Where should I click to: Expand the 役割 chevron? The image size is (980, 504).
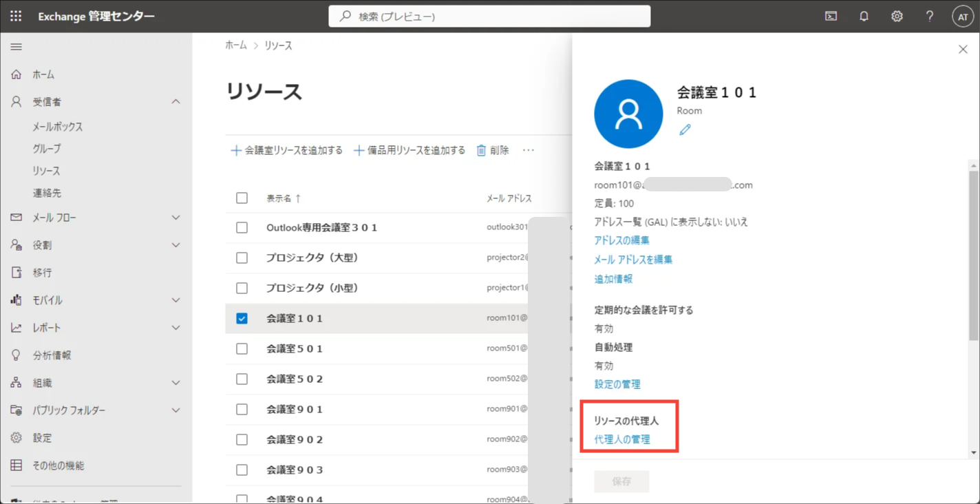(x=175, y=245)
